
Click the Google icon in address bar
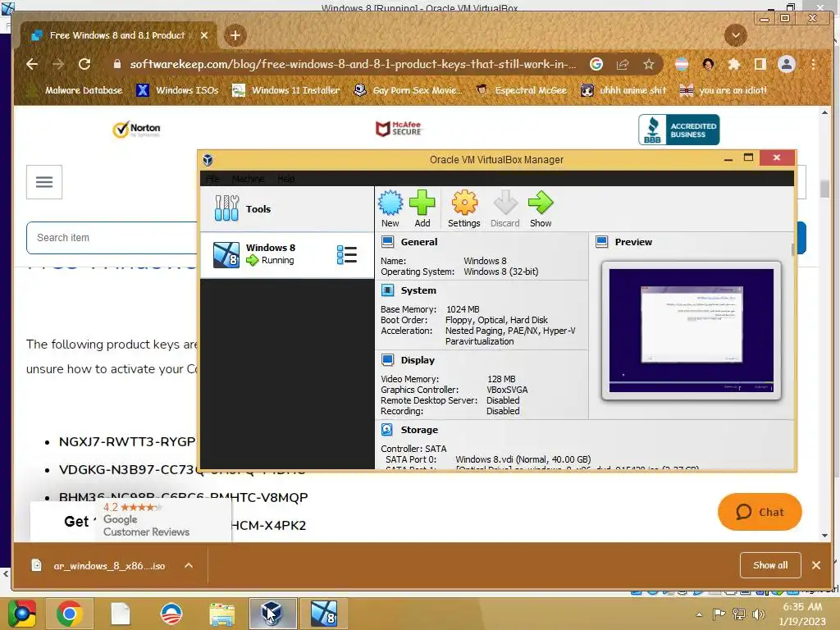coord(596,64)
